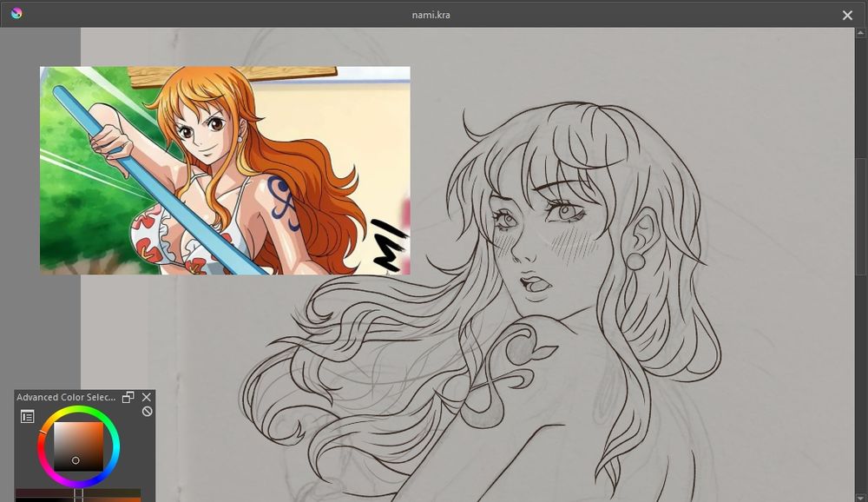Click the circular indicator inside the shade square
This screenshot has height=502, width=868.
pos(76,460)
